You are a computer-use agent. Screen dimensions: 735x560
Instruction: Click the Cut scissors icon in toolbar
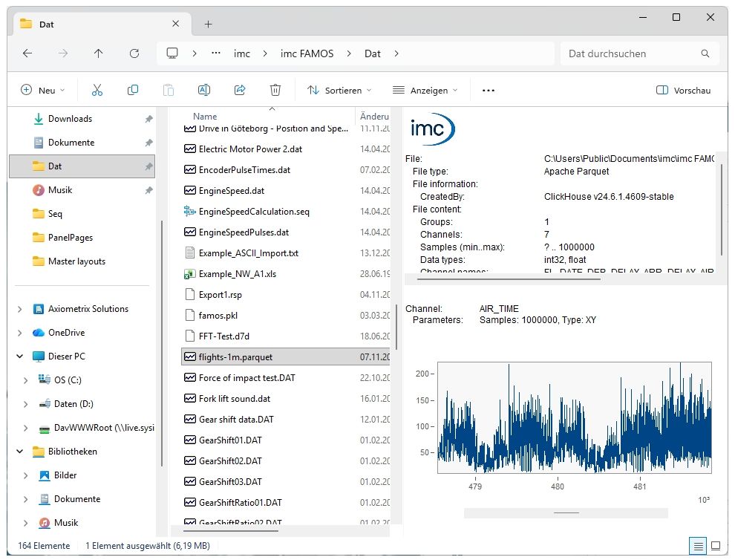(97, 90)
